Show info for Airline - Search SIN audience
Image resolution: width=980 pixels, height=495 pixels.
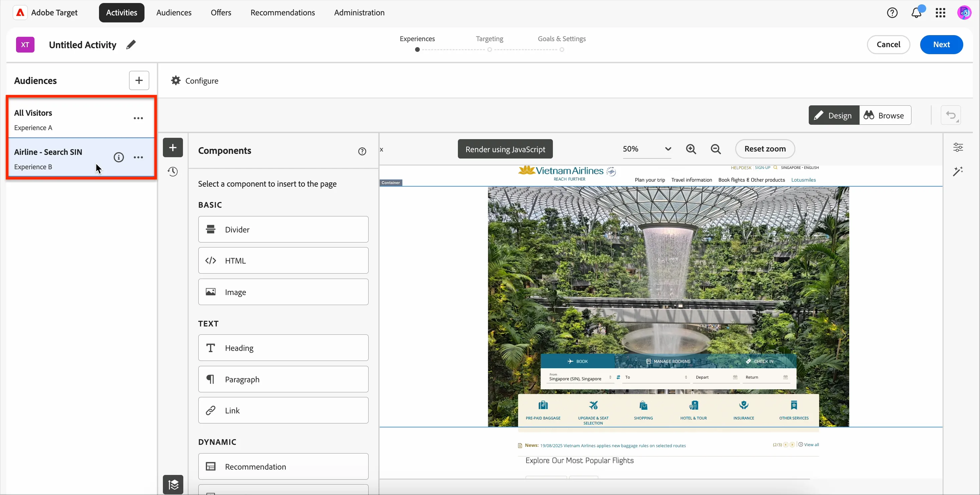pyautogui.click(x=119, y=157)
